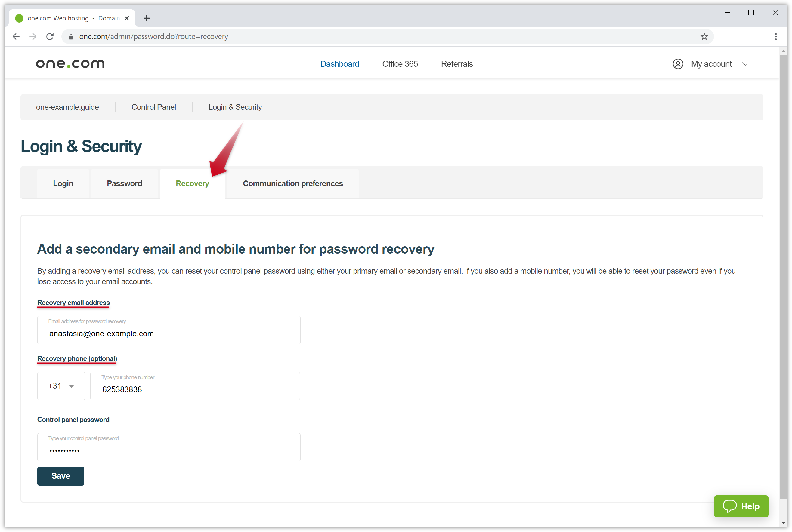792x532 pixels.
Task: Go to Office 365 page
Action: (x=400, y=64)
